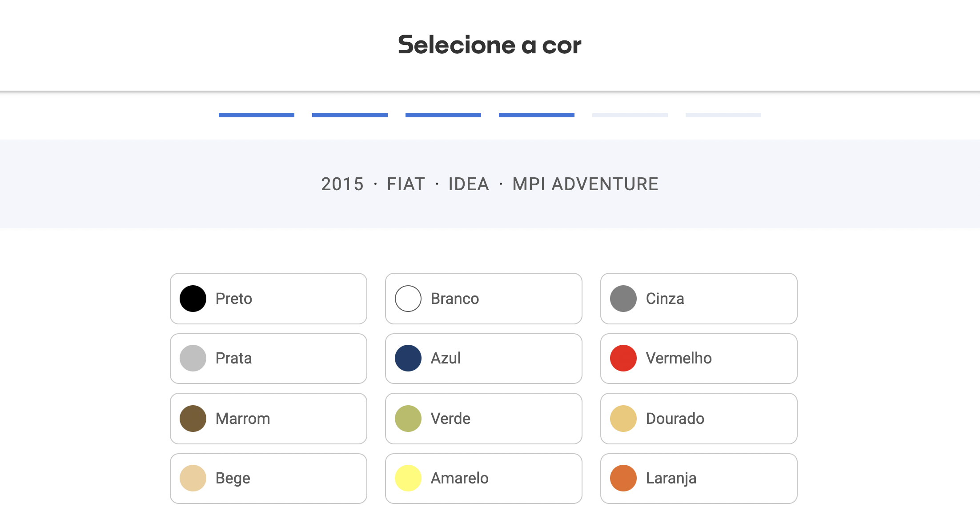Pick the Cinza color button
Image resolution: width=980 pixels, height=511 pixels.
[699, 299]
